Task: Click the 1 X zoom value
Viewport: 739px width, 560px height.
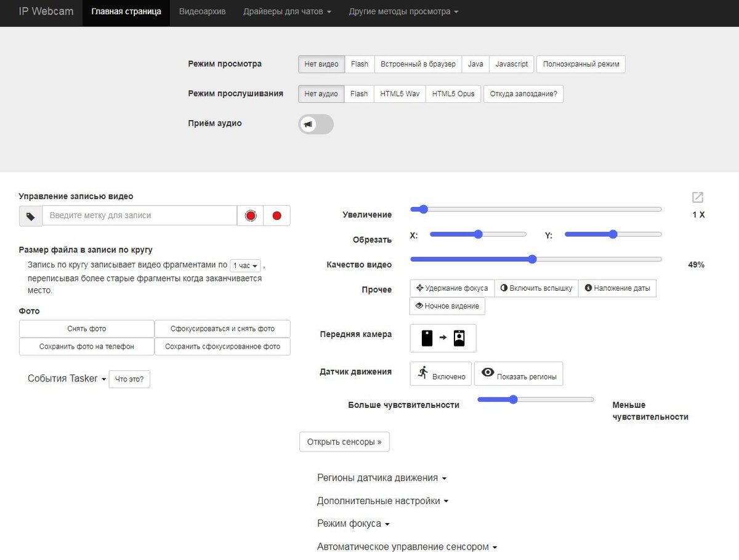Action: pos(698,215)
